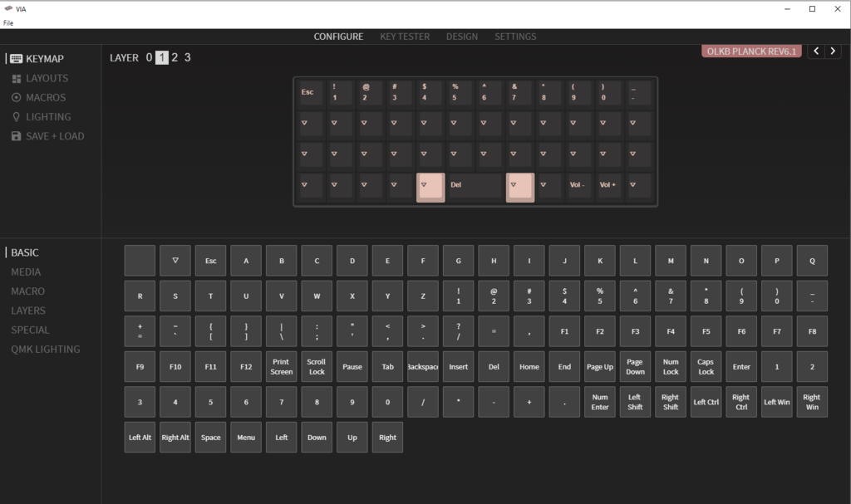This screenshot has height=504, width=851.
Task: Select the Vol + key on the layout
Action: [609, 186]
